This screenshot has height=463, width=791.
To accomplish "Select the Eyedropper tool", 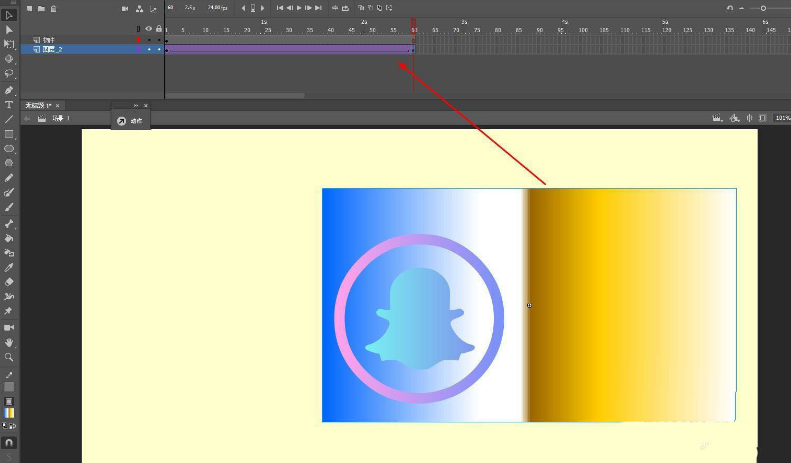I will click(x=9, y=267).
